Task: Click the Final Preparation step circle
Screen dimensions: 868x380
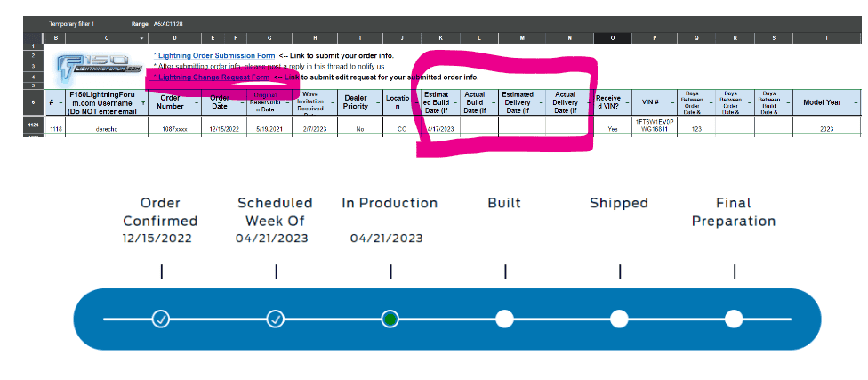Action: click(x=734, y=319)
